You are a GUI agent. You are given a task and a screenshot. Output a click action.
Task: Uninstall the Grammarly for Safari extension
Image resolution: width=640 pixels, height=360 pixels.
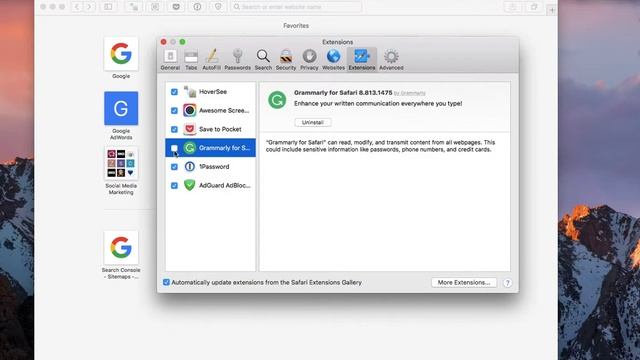313,122
